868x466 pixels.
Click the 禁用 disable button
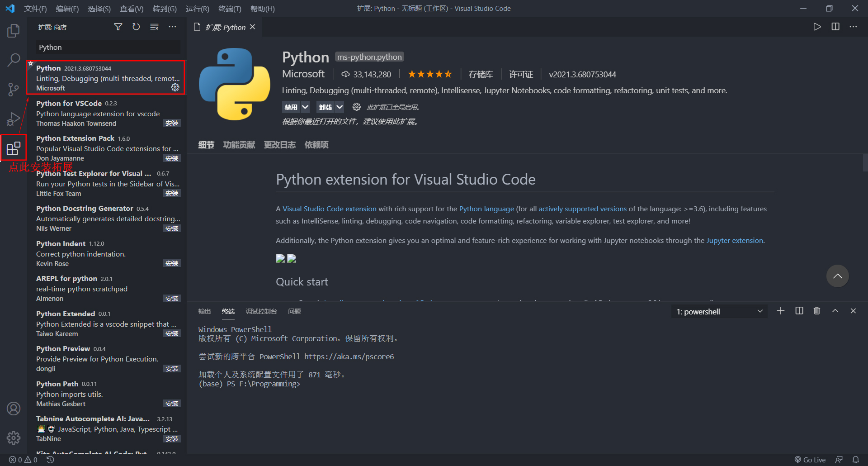291,107
